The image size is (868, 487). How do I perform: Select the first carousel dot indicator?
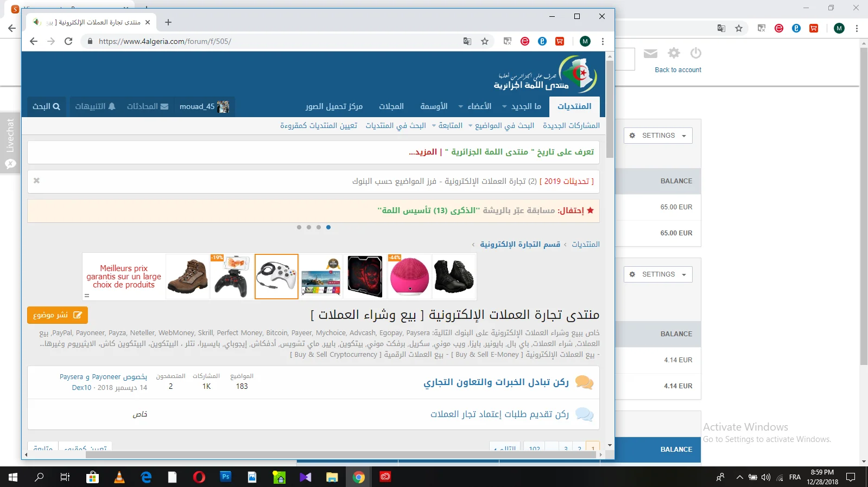[299, 227]
